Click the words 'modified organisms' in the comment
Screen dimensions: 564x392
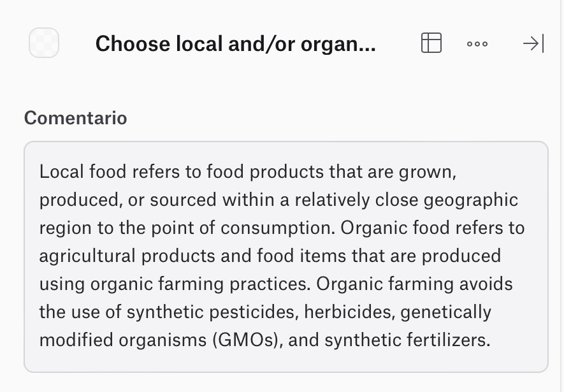(123, 340)
